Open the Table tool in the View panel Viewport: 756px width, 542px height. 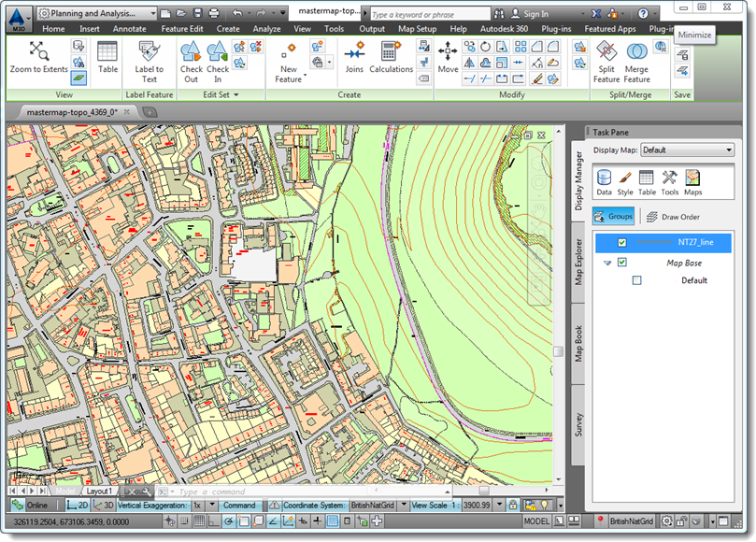coord(107,57)
